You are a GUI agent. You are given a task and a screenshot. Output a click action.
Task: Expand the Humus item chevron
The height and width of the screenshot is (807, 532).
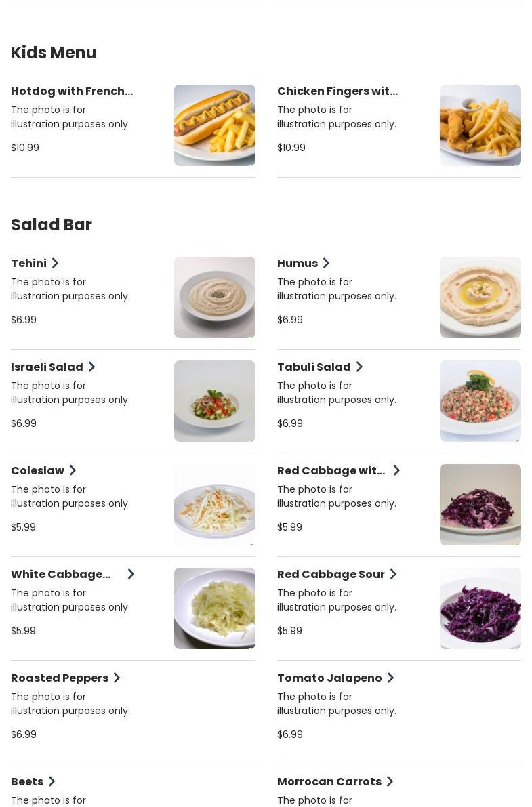[326, 263]
